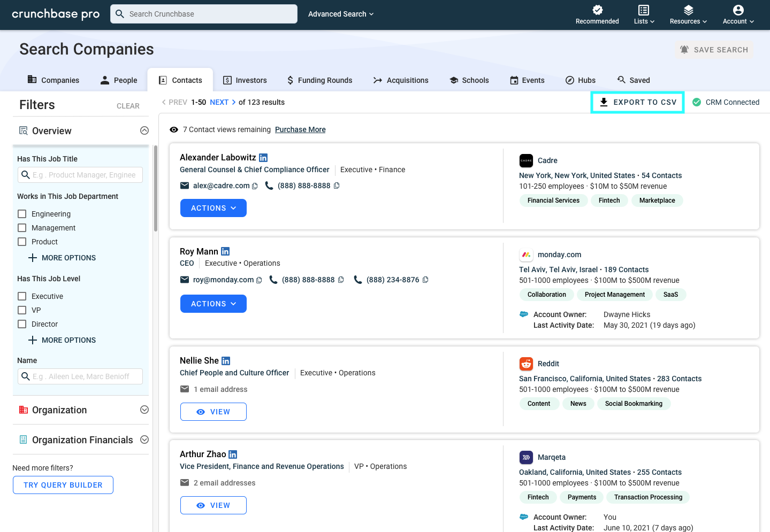Switch to the People tab
Viewport: 770px width, 532px height.
[x=119, y=80]
